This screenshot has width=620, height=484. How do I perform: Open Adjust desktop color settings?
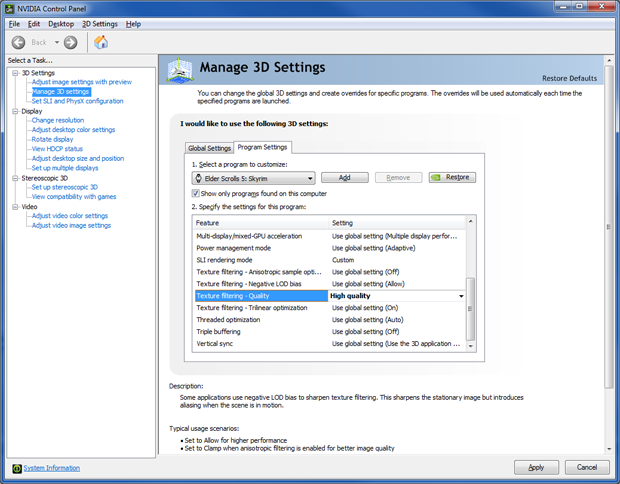(x=73, y=130)
